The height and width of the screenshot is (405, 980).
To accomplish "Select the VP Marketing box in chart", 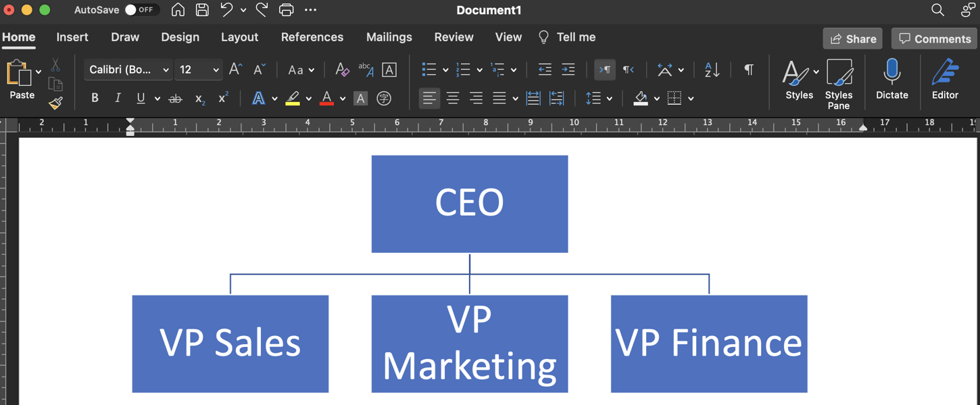I will (x=470, y=344).
